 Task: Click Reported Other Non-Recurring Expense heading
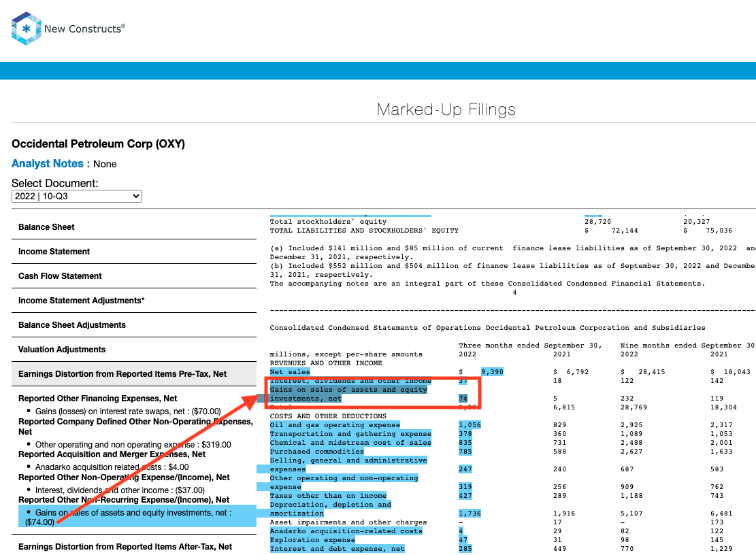(x=124, y=500)
